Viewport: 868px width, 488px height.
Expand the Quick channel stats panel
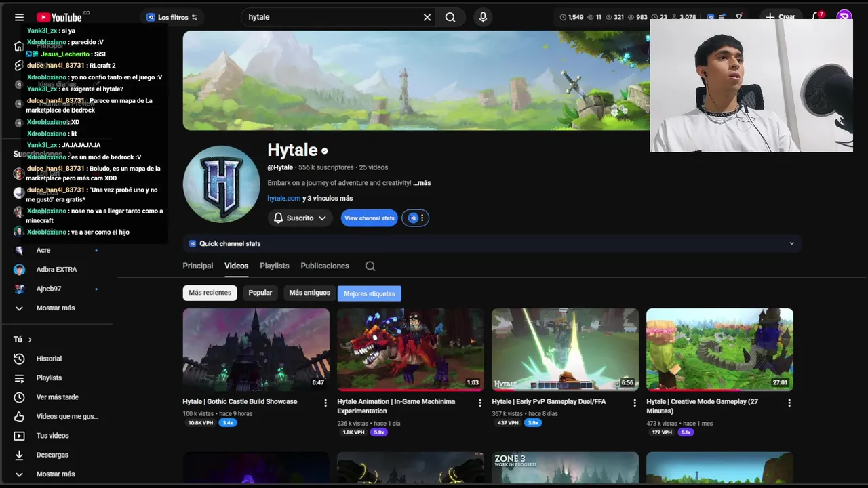[492, 243]
